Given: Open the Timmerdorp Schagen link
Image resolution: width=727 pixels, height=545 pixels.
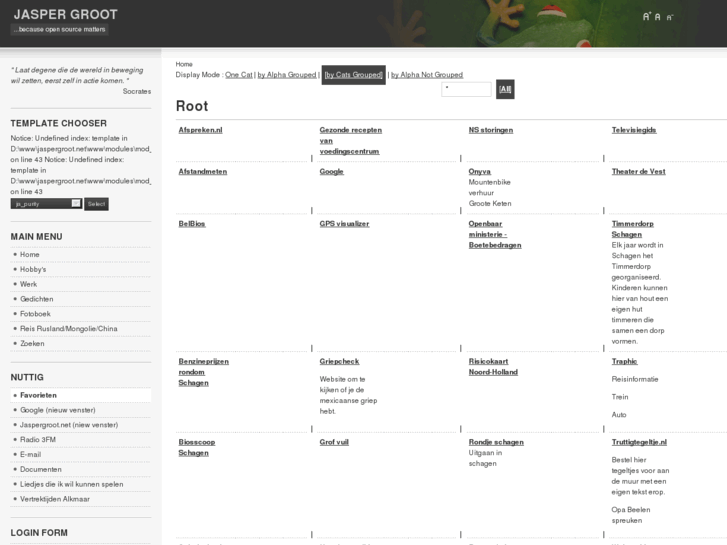Looking at the screenshot, I should [632, 229].
